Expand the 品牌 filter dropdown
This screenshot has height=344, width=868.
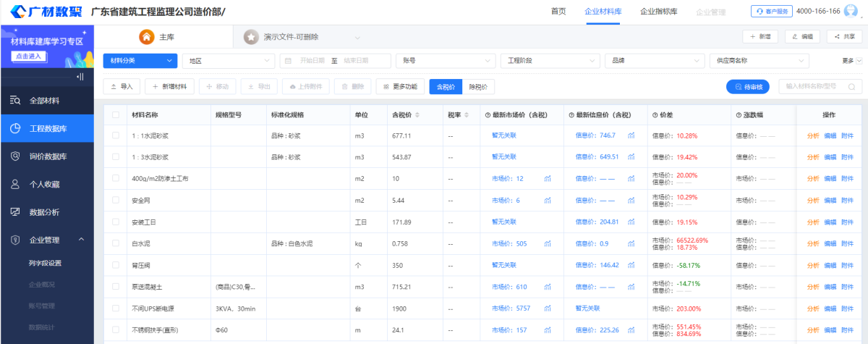pyautogui.click(x=654, y=61)
